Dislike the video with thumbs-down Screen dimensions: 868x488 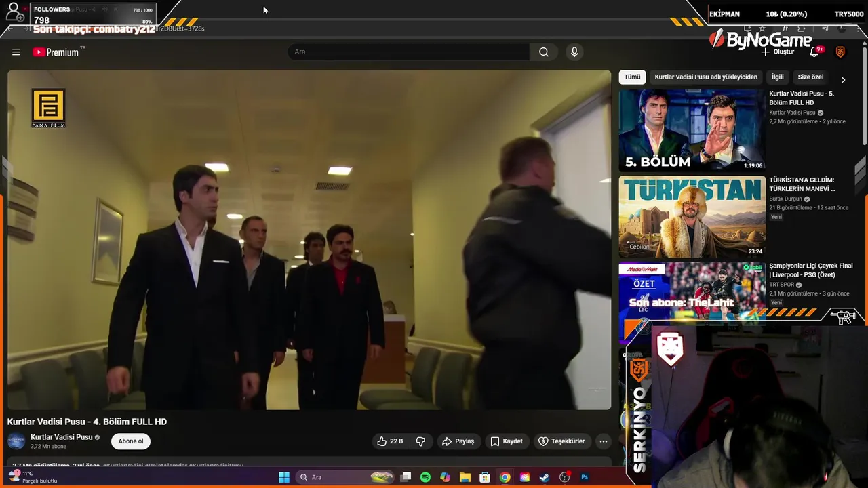(x=420, y=441)
